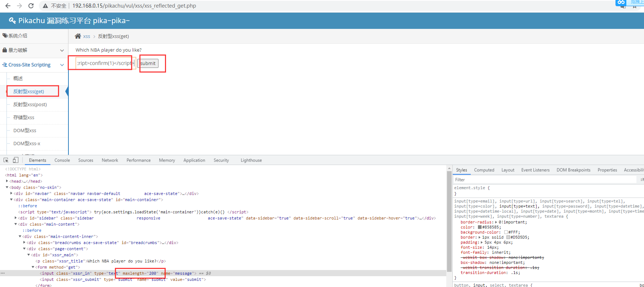Reload the current page
The width and height of the screenshot is (644, 287).
31,6
